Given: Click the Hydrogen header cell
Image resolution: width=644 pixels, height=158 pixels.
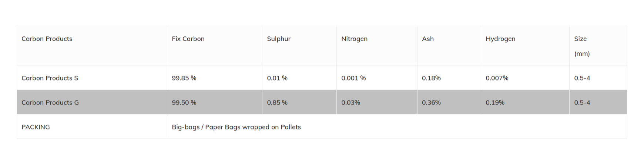Looking at the screenshot, I should tap(500, 39).
